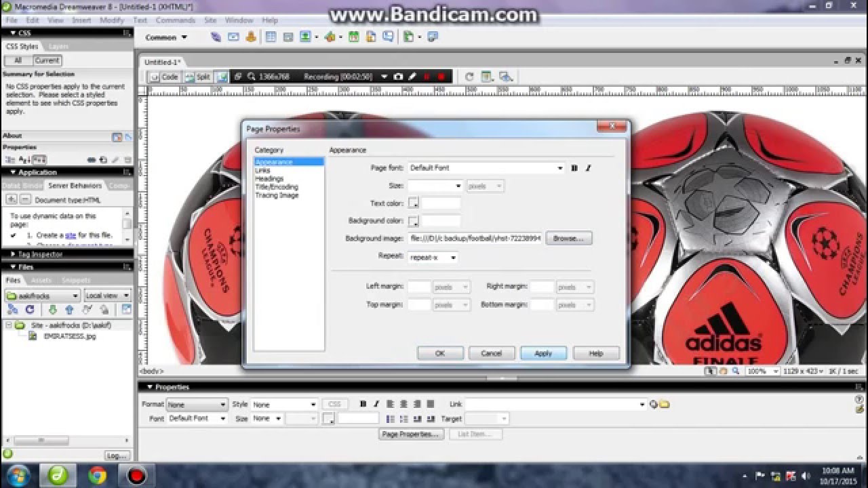Select EMIRATSESS.jpg in Files panel
868x488 pixels.
pos(70,336)
